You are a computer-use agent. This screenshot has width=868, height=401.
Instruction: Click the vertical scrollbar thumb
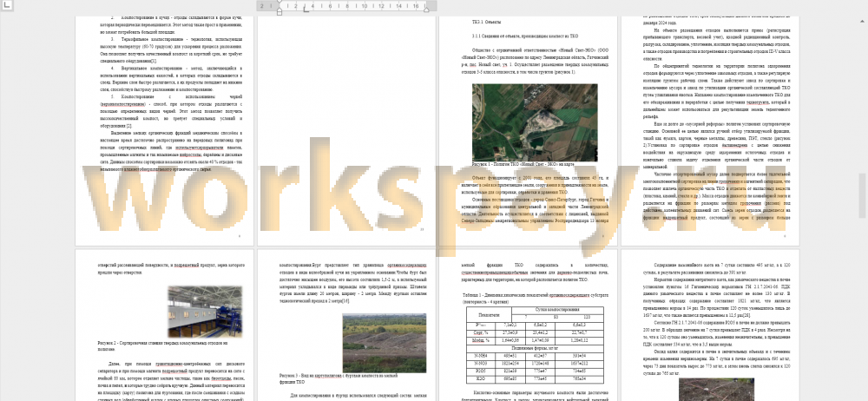[863, 195]
